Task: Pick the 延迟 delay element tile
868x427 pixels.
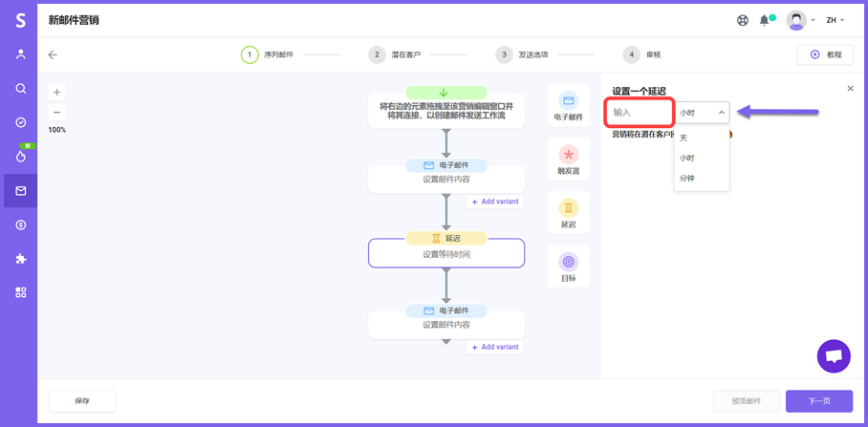Action: (x=569, y=213)
